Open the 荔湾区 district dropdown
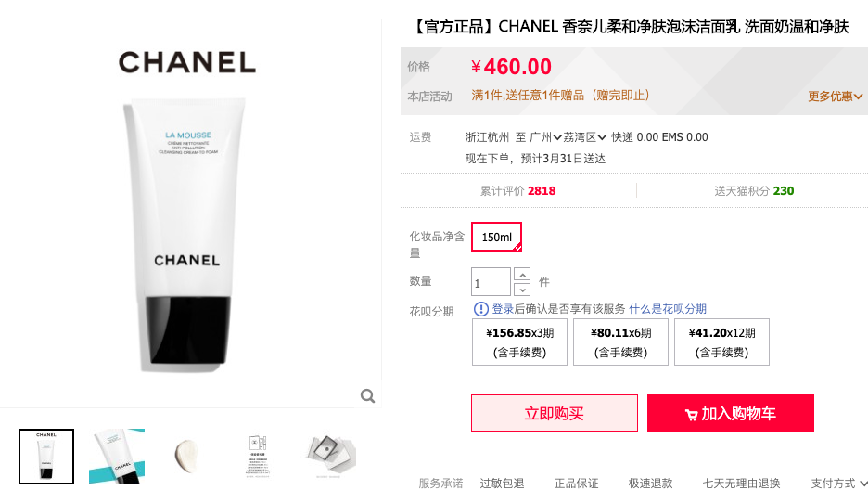The height and width of the screenshot is (503, 868). [584, 136]
